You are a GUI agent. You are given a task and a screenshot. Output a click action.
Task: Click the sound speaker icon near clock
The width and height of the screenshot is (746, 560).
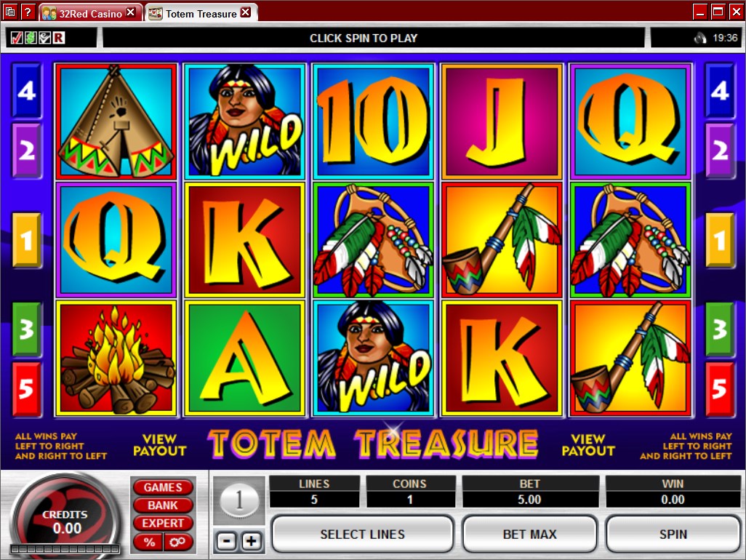pos(700,38)
